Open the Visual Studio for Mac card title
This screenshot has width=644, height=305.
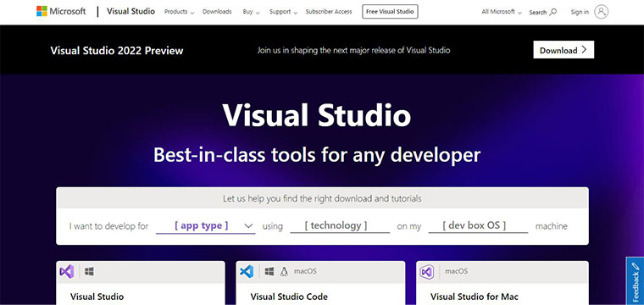click(475, 297)
